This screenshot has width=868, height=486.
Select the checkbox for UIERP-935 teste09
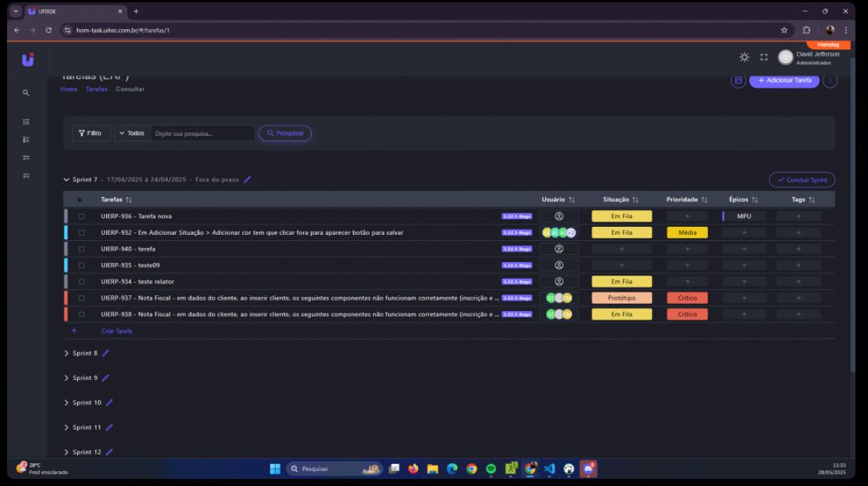pos(81,265)
